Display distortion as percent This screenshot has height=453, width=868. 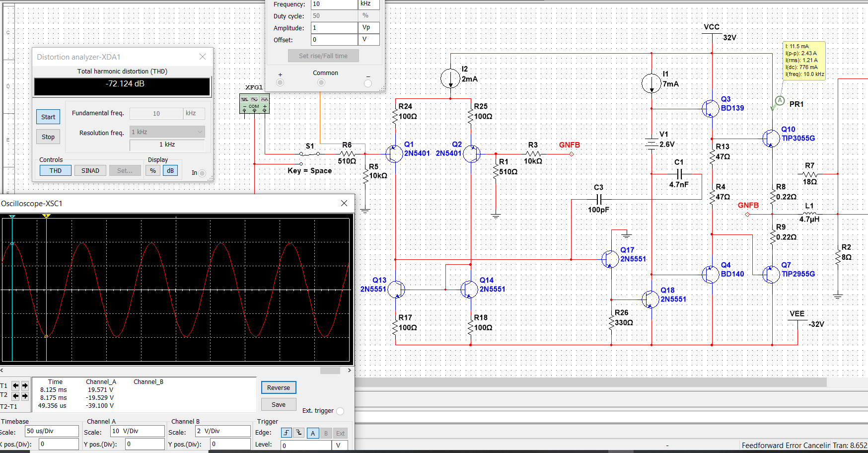pyautogui.click(x=153, y=170)
